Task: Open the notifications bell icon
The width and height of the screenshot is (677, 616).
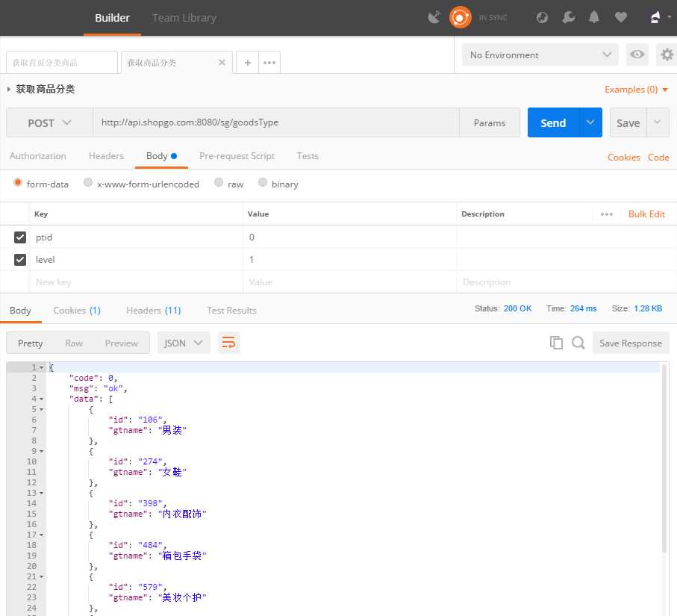Action: (594, 18)
